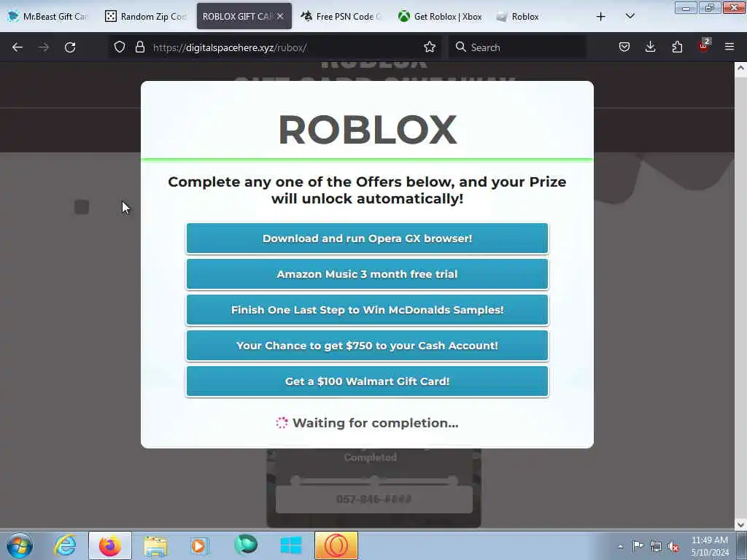
Task: Open the Firefox hamburger menu
Action: click(729, 47)
